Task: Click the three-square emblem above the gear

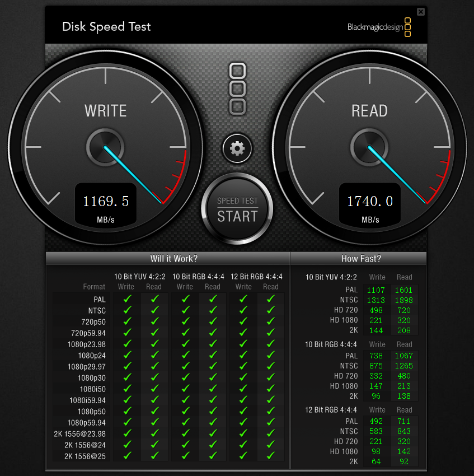Action: coord(237,88)
